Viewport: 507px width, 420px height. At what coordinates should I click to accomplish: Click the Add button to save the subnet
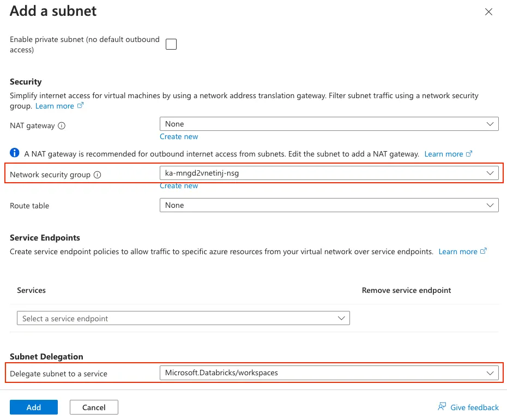coord(33,407)
